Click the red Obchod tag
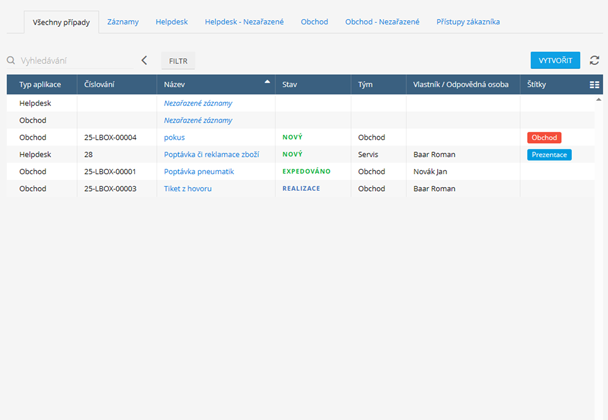This screenshot has width=608, height=420. tap(545, 137)
